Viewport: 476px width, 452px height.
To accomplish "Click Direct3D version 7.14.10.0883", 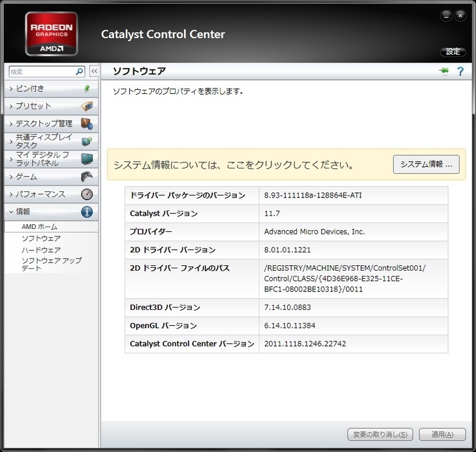I will pyautogui.click(x=287, y=307).
